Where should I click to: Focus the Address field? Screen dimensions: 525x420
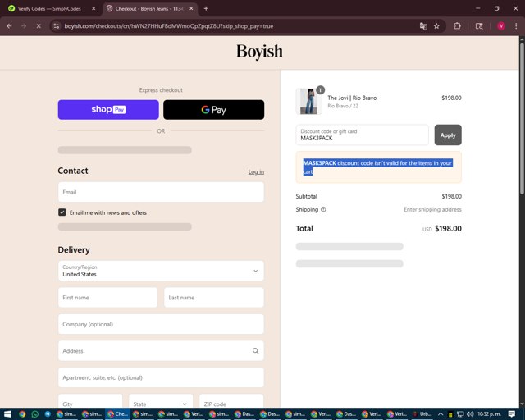(x=161, y=350)
